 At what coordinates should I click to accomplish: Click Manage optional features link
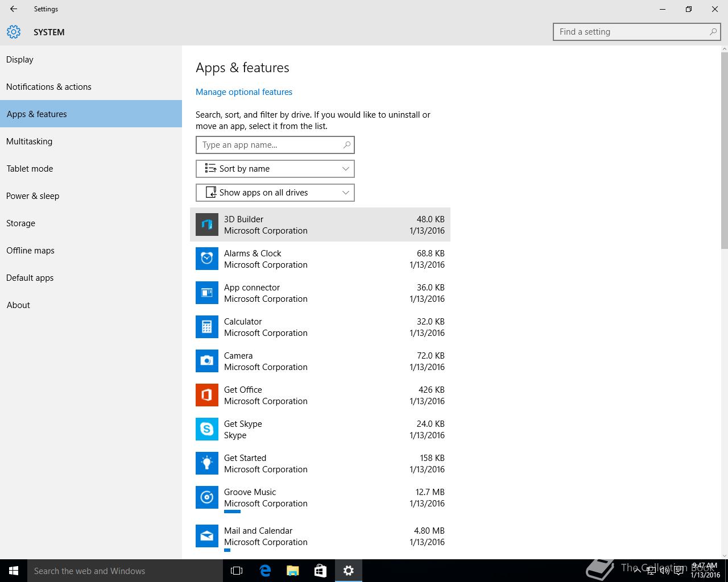click(244, 92)
